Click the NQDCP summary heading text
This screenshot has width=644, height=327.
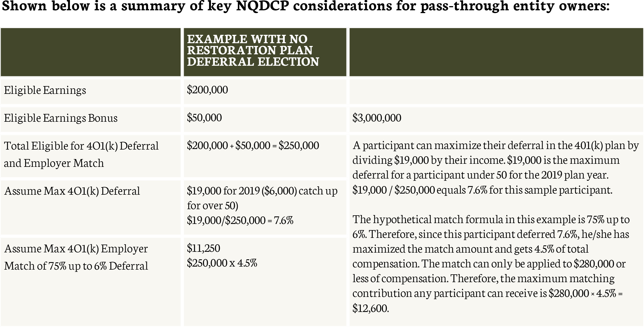pyautogui.click(x=305, y=6)
